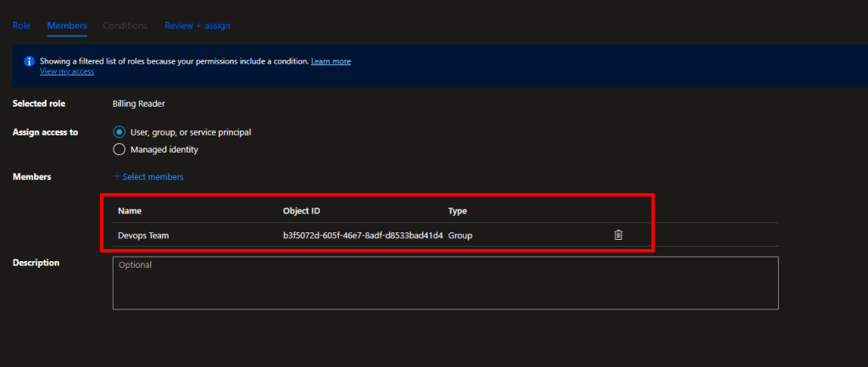Click the Devops Team object ID value
868x367 pixels.
coord(362,235)
